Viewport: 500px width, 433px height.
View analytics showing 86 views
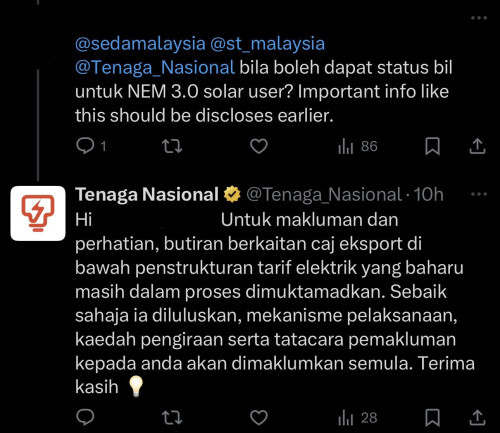[358, 146]
